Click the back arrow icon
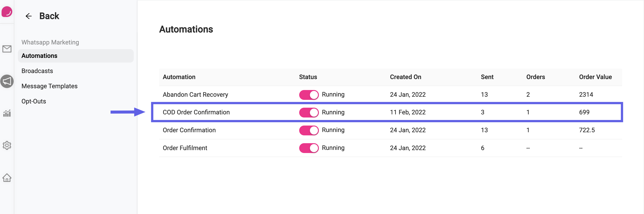The width and height of the screenshot is (644, 214). coord(28,16)
